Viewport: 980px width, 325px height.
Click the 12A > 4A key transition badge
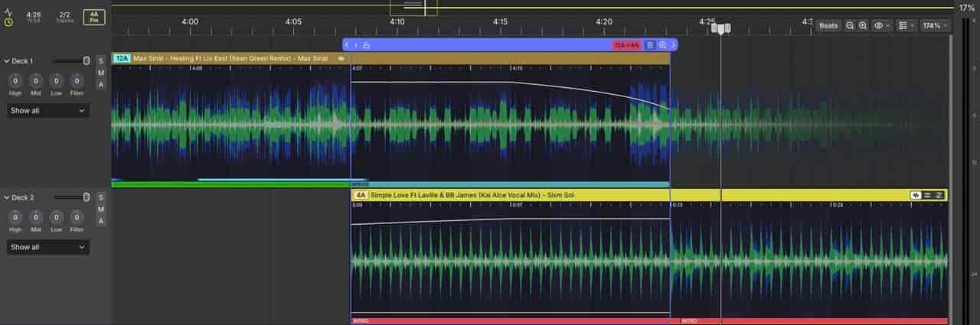pos(627,45)
